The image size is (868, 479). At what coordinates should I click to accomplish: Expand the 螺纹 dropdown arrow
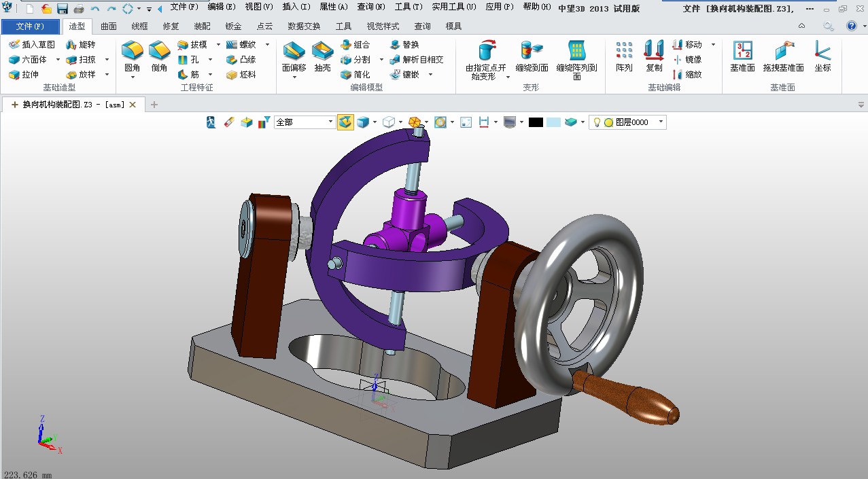[x=267, y=45]
